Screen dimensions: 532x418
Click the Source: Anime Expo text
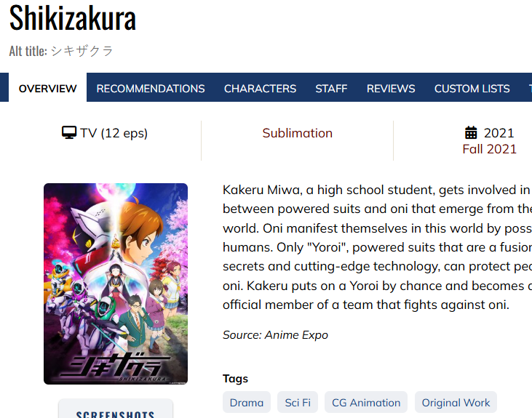point(275,335)
